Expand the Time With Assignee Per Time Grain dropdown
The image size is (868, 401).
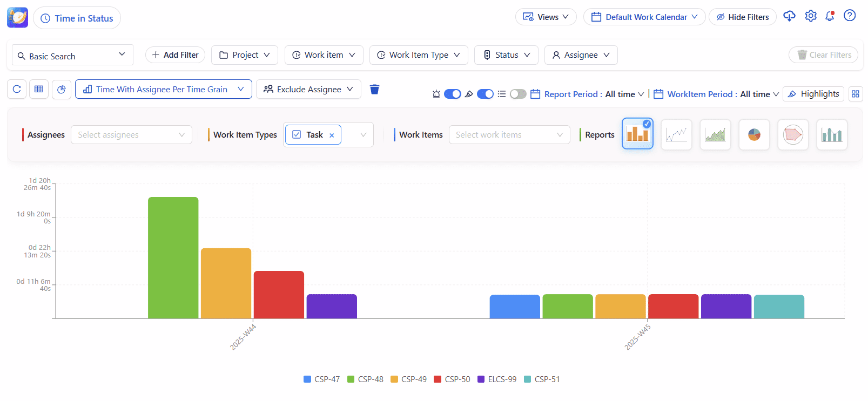(x=163, y=89)
